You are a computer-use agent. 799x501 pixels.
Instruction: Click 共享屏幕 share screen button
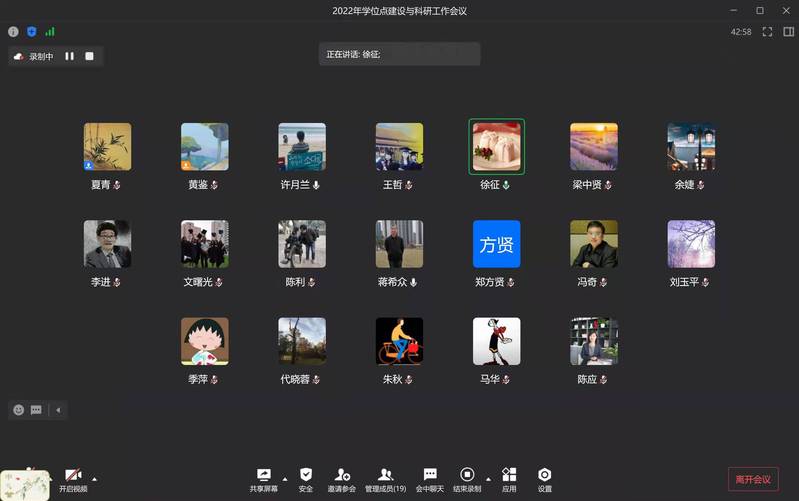(263, 480)
